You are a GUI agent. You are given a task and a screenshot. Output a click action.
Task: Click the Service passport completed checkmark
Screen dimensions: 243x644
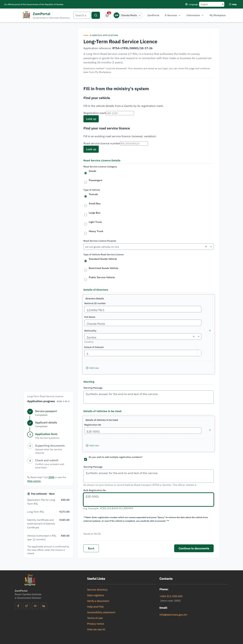30,411
